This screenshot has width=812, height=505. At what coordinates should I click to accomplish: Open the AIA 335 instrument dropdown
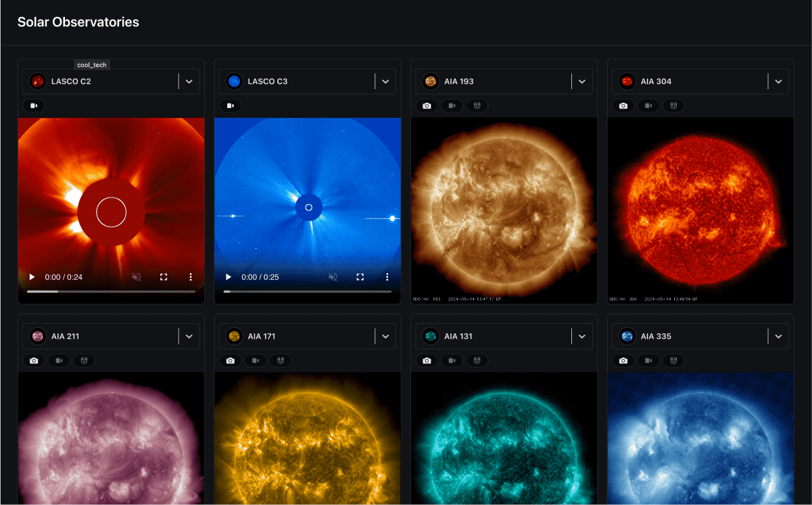(x=778, y=336)
